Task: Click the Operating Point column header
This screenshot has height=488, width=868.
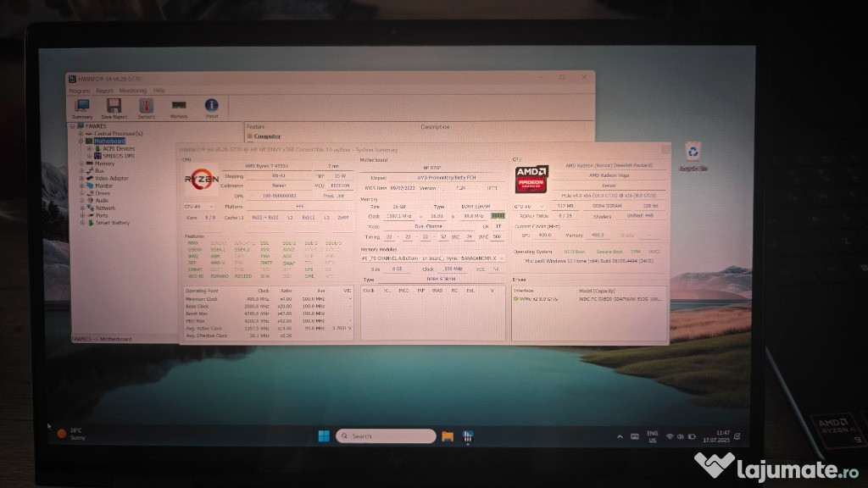Action: click(202, 291)
